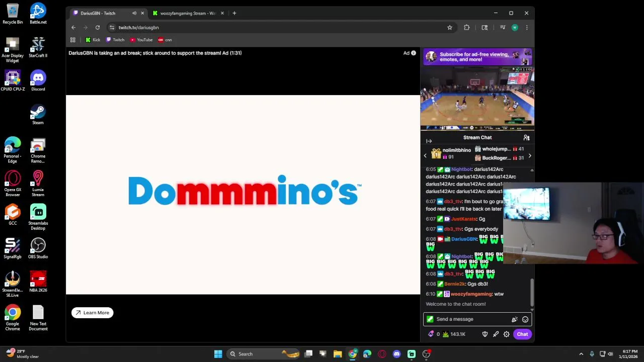Open the Windows Start menu

pyautogui.click(x=218, y=354)
